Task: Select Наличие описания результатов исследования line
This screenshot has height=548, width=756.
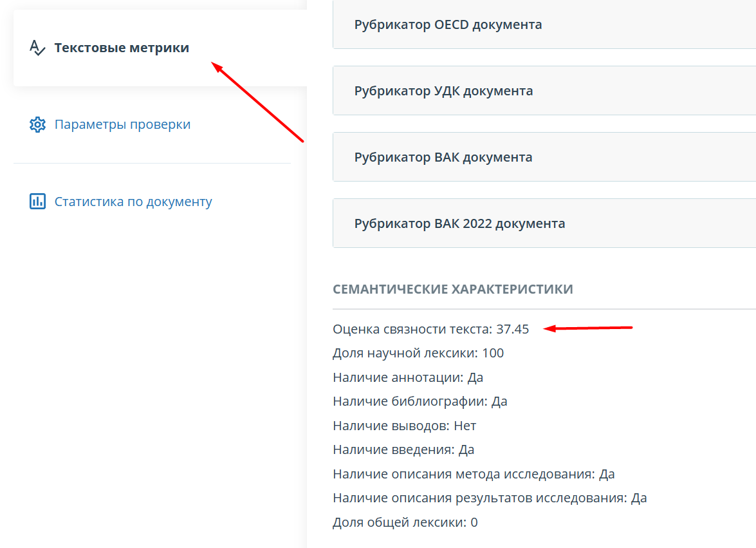Action: [x=490, y=498]
